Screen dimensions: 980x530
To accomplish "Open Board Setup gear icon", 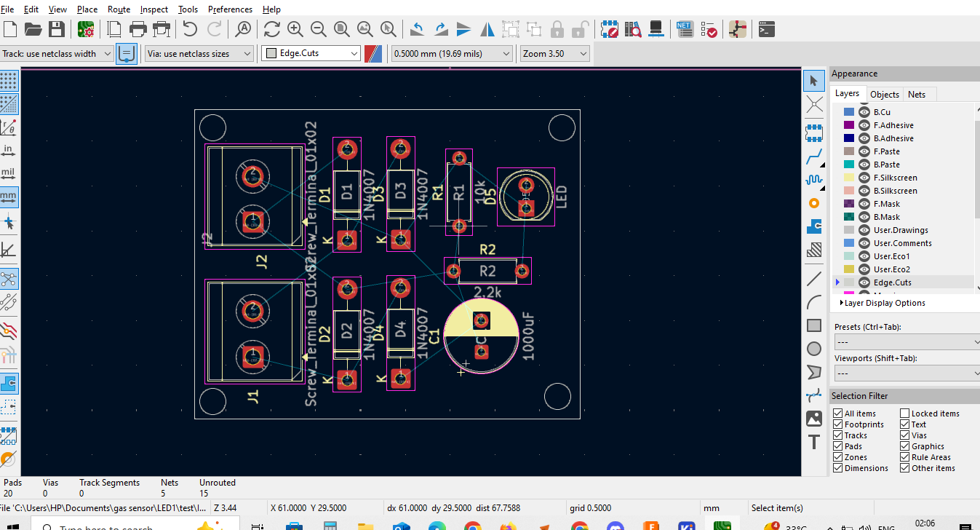I will [86, 29].
